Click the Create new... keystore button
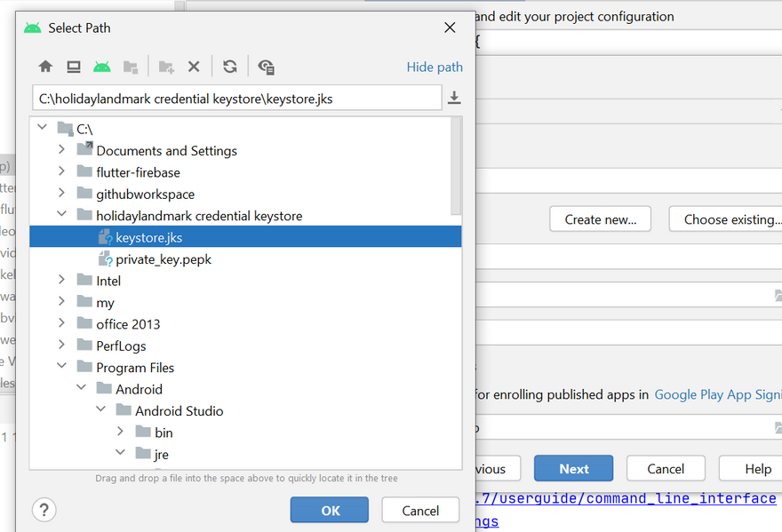Image resolution: width=782 pixels, height=532 pixels. point(600,219)
